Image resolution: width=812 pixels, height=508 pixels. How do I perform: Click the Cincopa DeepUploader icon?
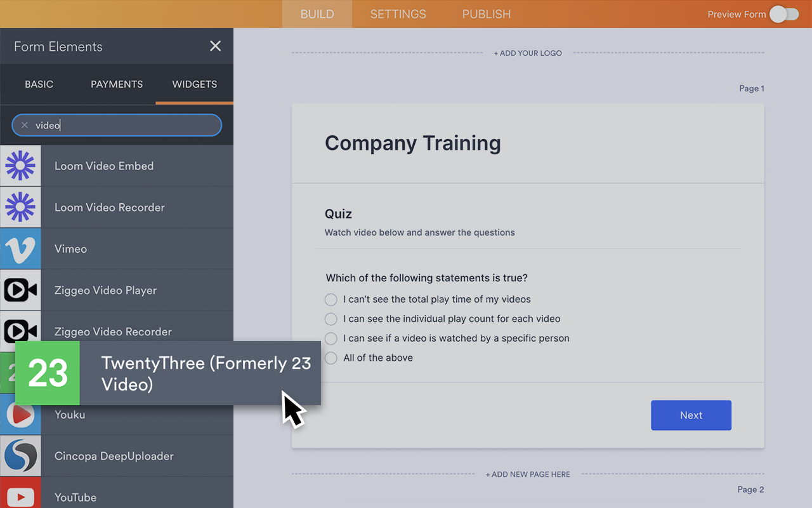(20, 456)
